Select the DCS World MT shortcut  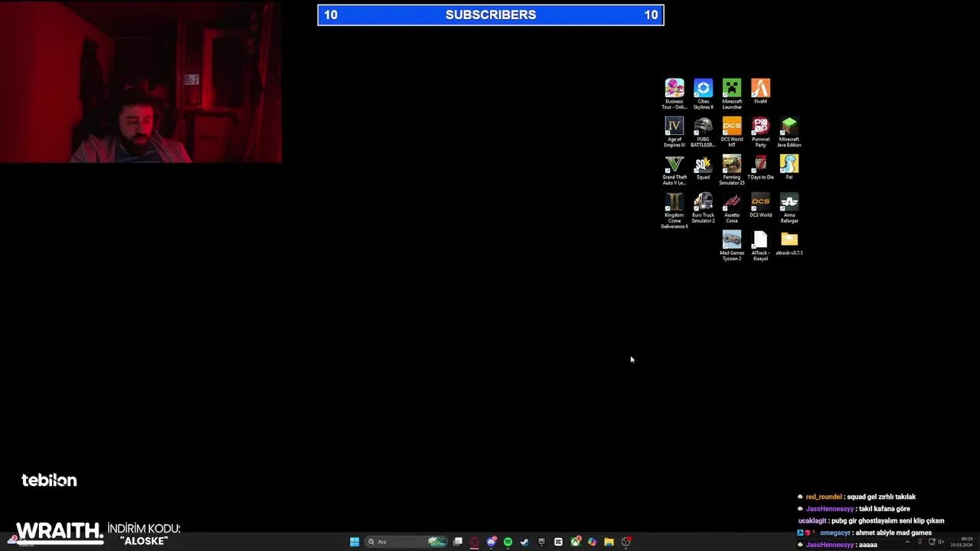pyautogui.click(x=732, y=132)
